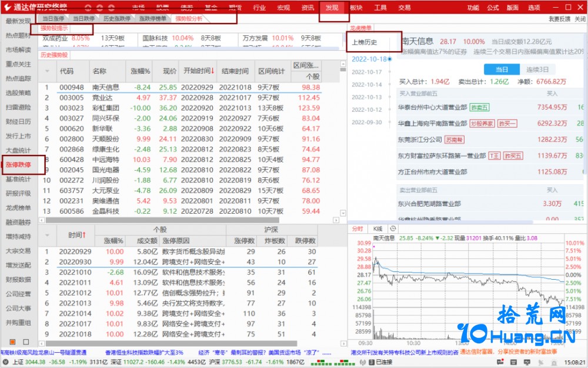Click the market breadth red-green indicator in status bar

tap(333, 362)
